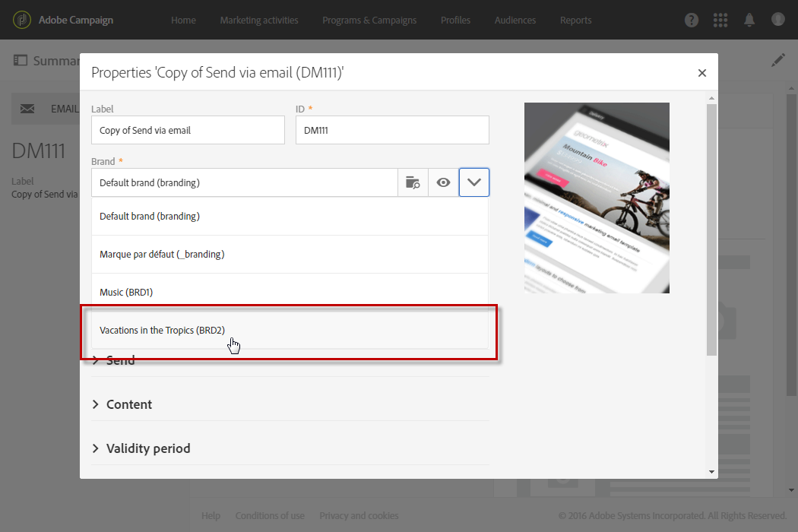Expand the Validity period section
Screen dimensions: 798x532
(141, 448)
